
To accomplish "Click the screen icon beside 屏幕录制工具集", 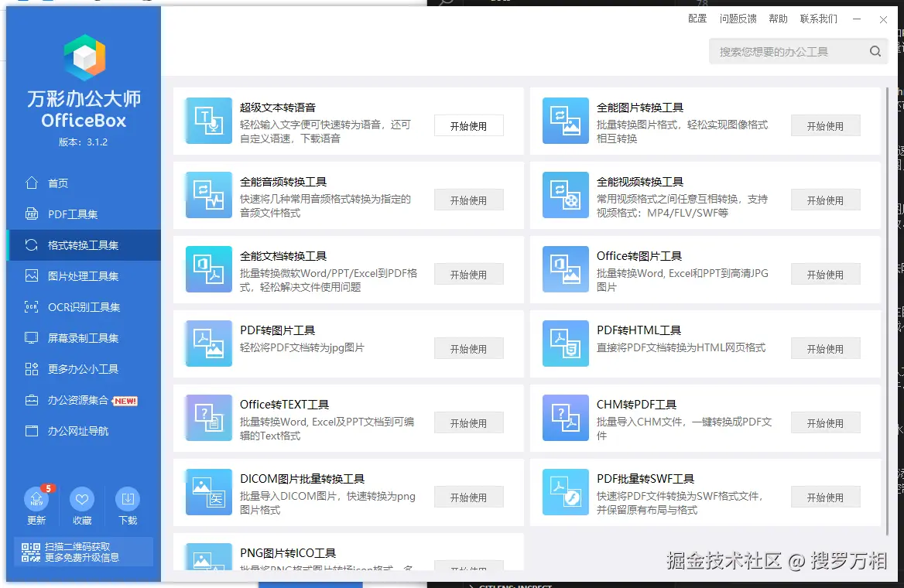I will 32,338.
